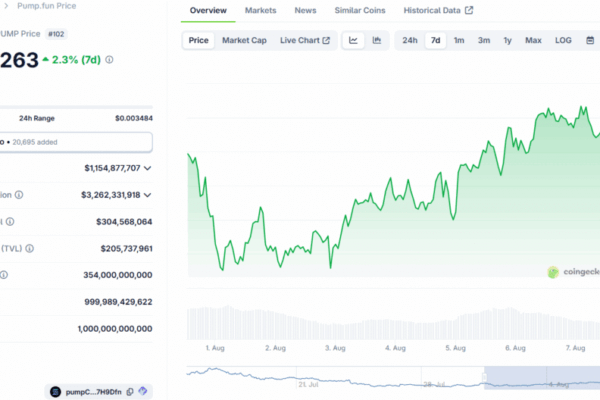Click the breadcrumb chevron before Pump.fun Price
Screen dimensions: 600x400
pos(6,6)
